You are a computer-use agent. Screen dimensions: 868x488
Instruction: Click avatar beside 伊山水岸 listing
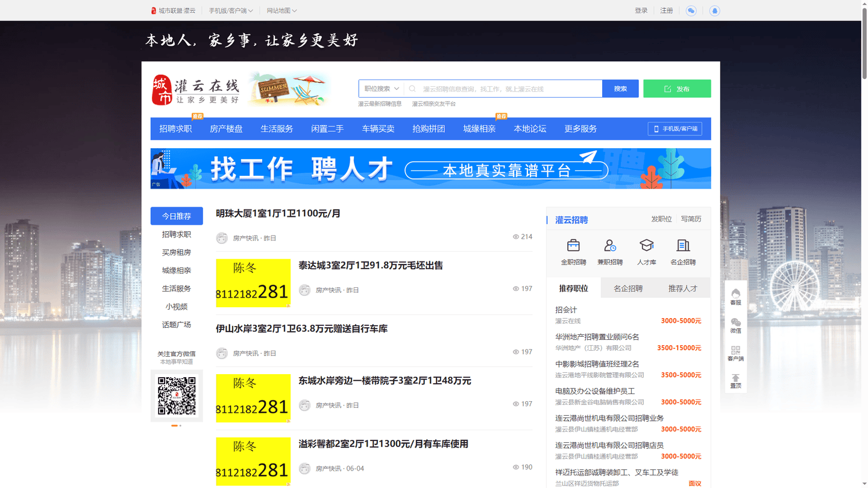coord(222,353)
